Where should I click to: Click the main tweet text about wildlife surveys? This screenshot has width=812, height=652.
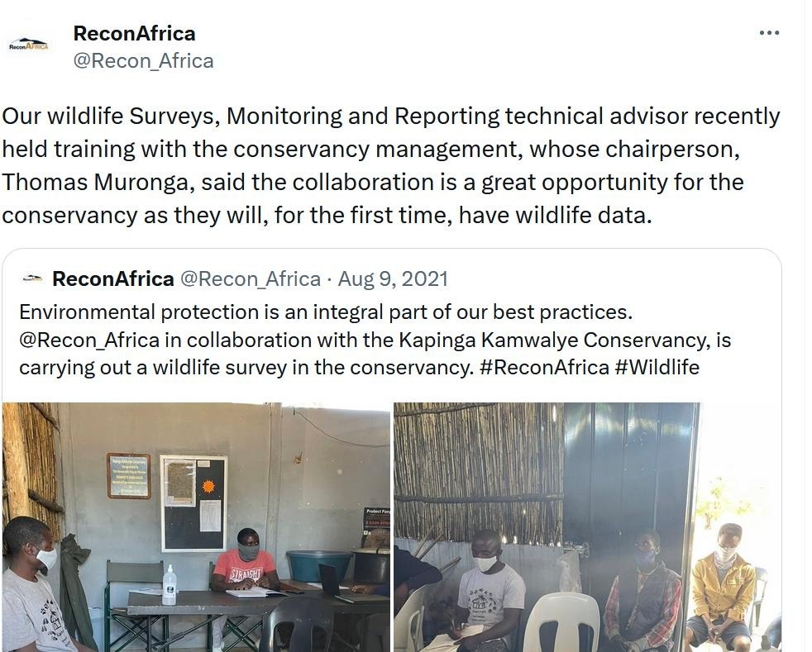(390, 165)
